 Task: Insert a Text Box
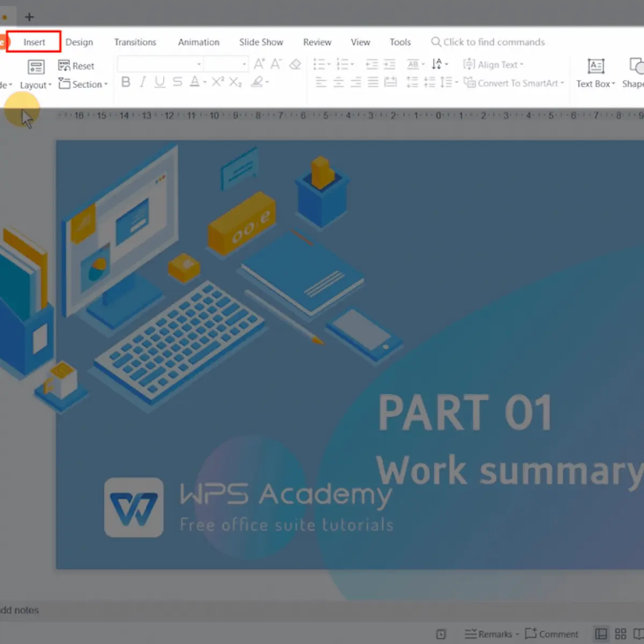tap(596, 73)
